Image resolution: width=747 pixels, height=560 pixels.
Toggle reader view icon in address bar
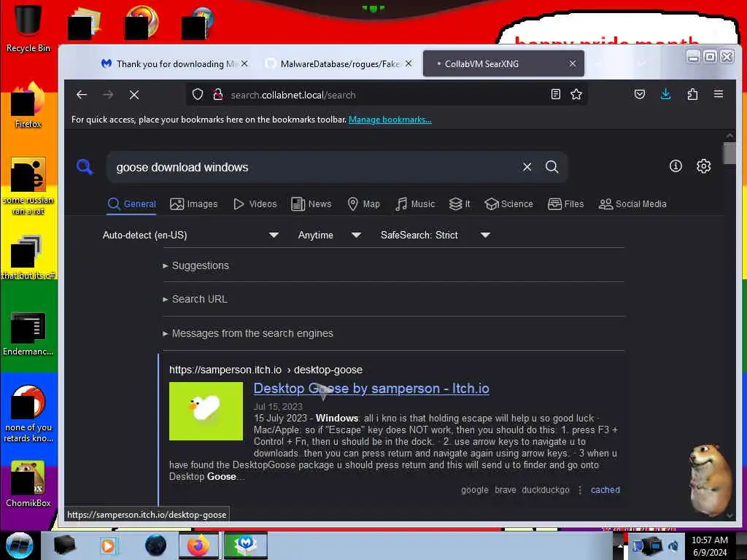click(555, 94)
